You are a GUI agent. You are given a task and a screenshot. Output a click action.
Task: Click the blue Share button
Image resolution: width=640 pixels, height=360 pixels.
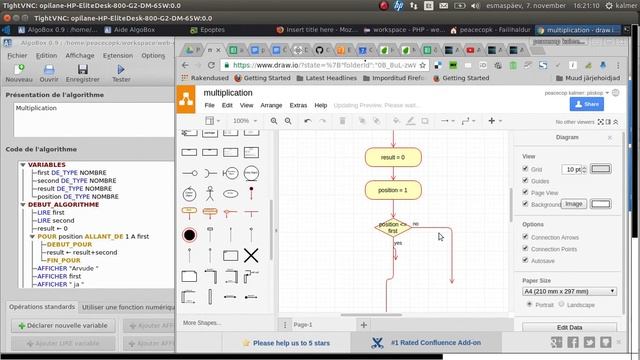click(x=587, y=104)
